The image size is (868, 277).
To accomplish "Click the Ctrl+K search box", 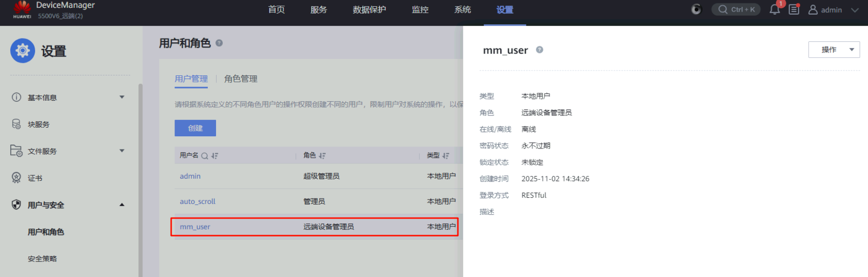I will [736, 10].
